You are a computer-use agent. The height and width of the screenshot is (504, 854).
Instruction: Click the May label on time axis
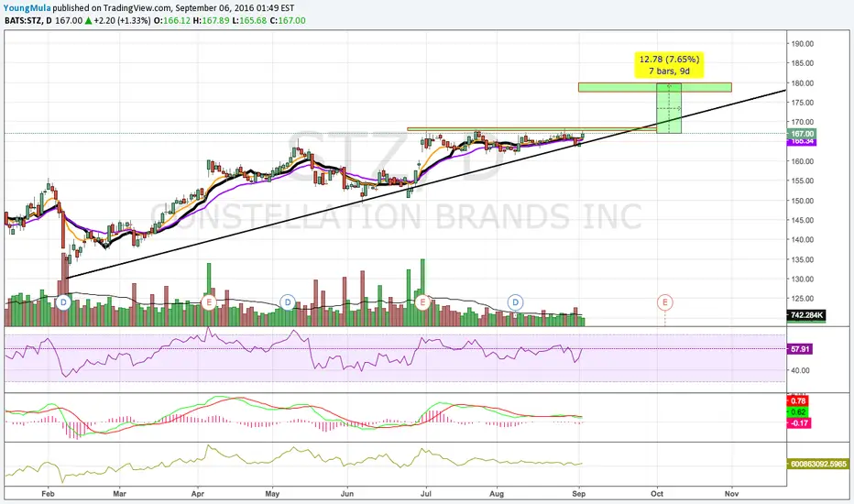click(x=272, y=494)
